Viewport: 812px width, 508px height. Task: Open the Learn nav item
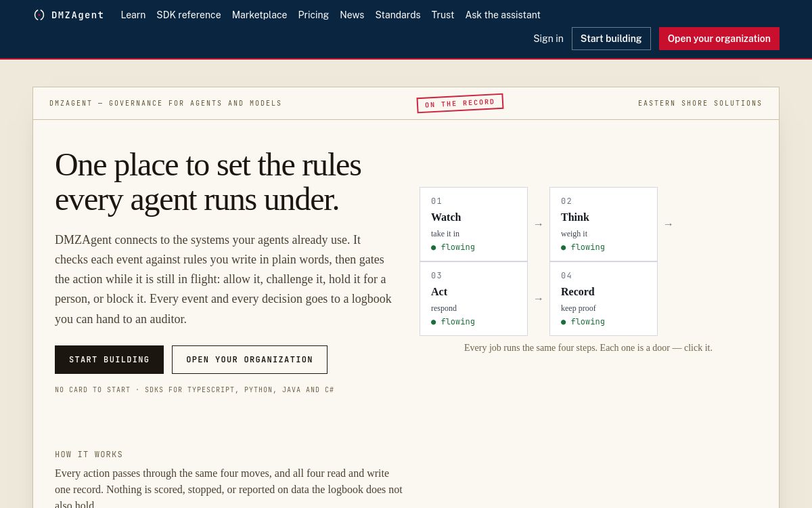click(x=133, y=15)
